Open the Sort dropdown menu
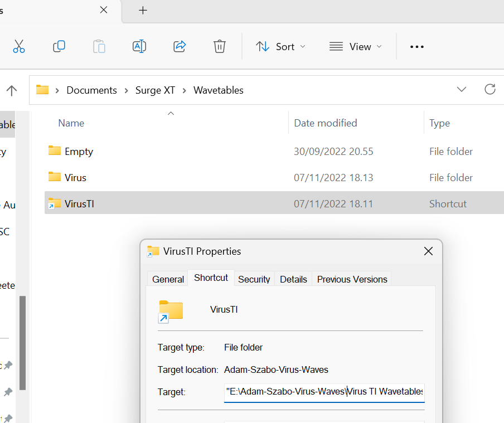The height and width of the screenshot is (423, 504). (281, 47)
